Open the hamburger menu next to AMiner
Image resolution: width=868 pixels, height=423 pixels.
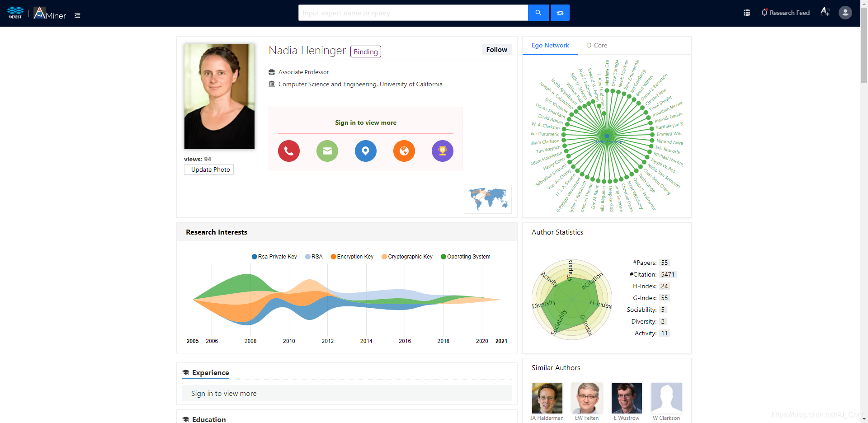pos(77,15)
